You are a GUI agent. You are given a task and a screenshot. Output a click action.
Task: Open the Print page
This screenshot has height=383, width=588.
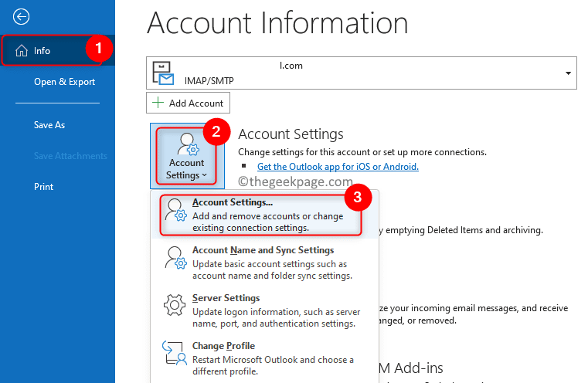point(44,187)
